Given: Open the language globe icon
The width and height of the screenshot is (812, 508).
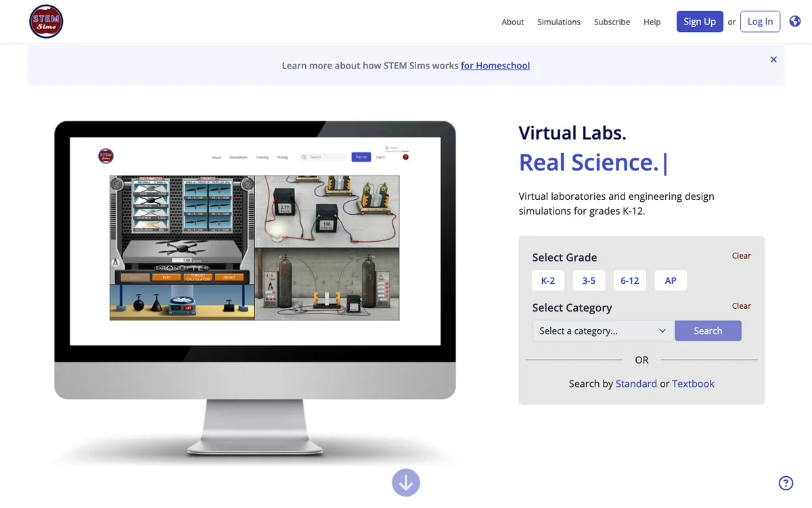Looking at the screenshot, I should coord(795,21).
